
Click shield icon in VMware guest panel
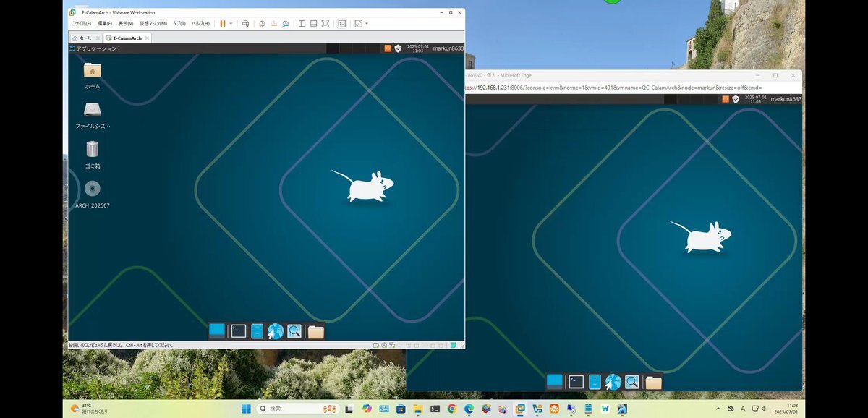click(x=398, y=48)
